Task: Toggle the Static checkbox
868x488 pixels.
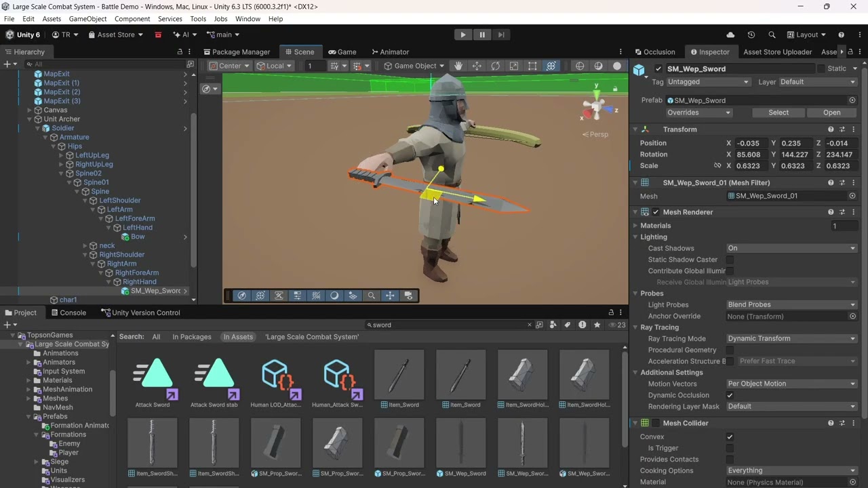Action: [x=821, y=68]
